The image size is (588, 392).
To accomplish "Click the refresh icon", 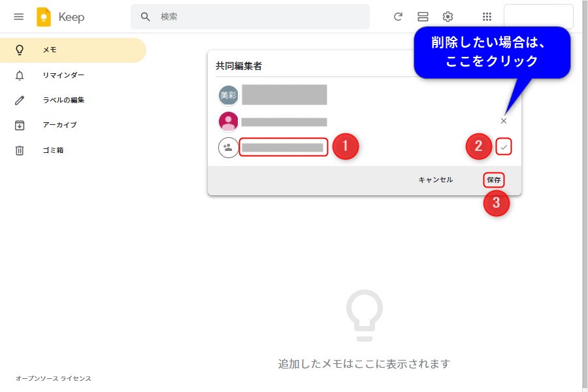I will (x=398, y=17).
